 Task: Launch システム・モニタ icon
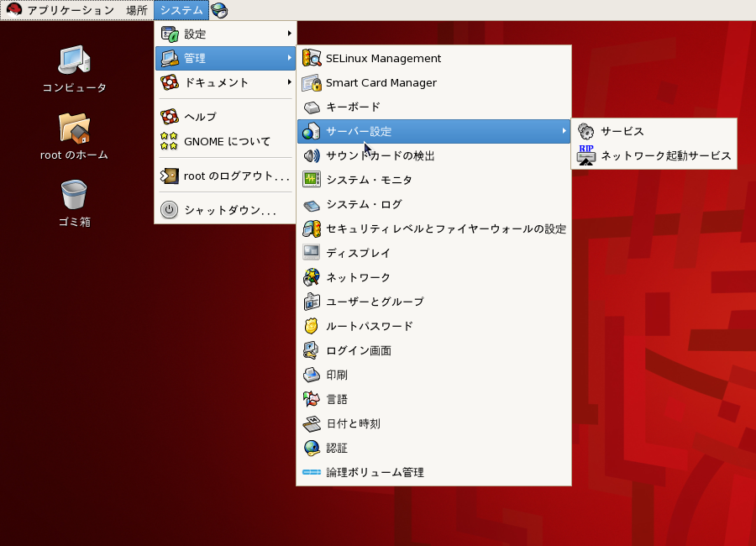(312, 180)
